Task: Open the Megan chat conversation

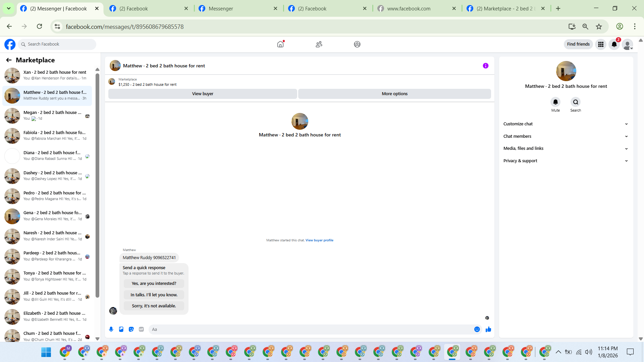Action: (47, 116)
